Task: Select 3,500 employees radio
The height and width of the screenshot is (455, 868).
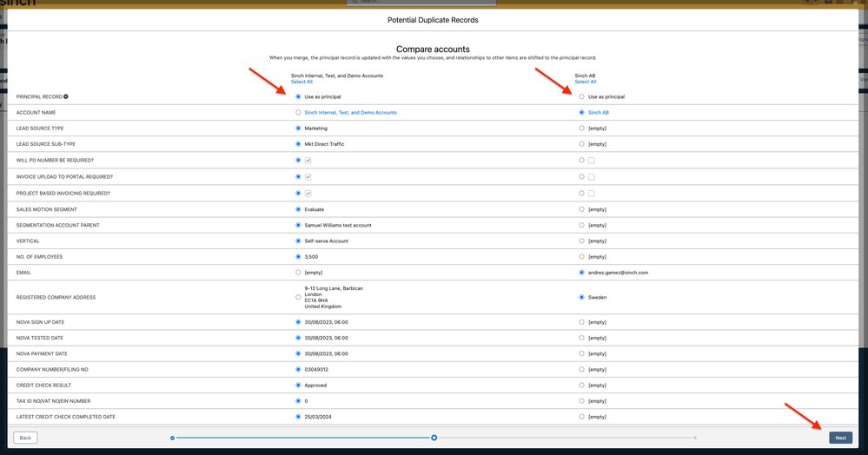Action: click(298, 257)
